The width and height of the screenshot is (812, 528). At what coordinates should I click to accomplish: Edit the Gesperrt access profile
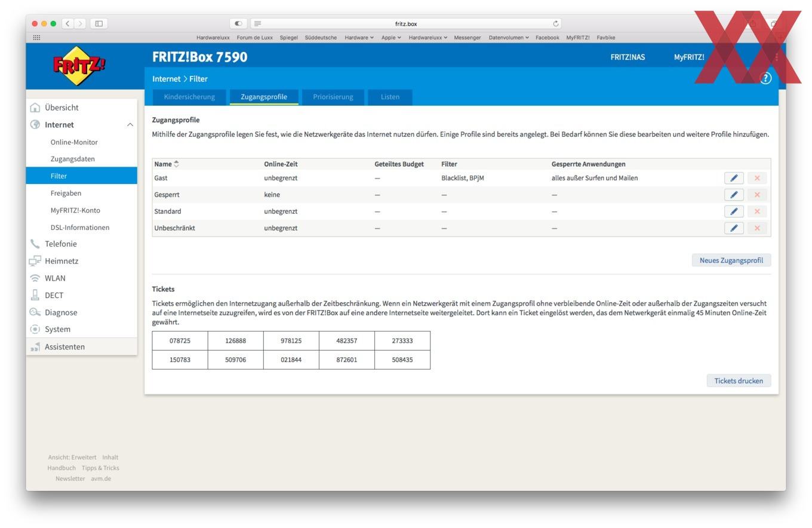pos(734,195)
